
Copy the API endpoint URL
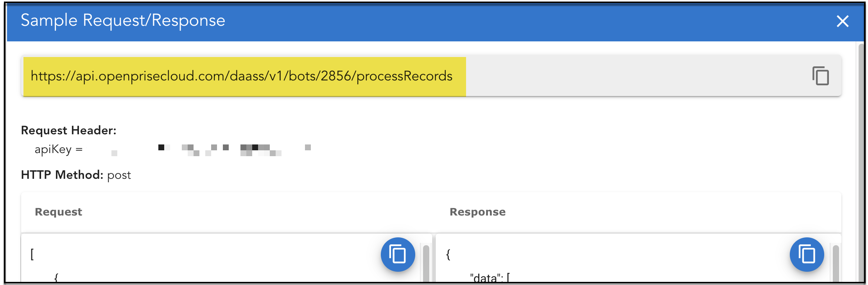(x=820, y=76)
